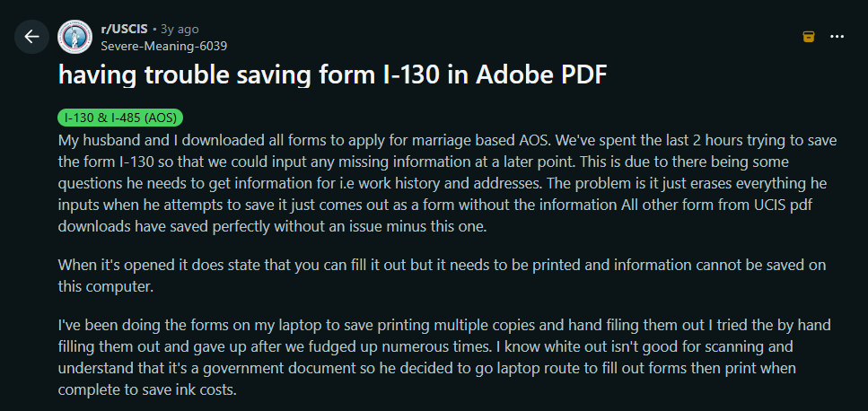Image resolution: width=868 pixels, height=411 pixels.
Task: Go to the r/USCIS subreddit link
Action: (125, 29)
